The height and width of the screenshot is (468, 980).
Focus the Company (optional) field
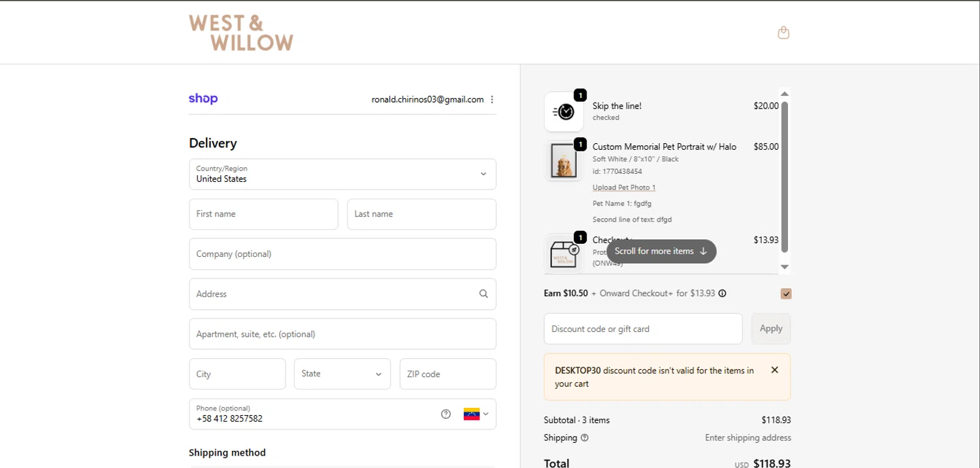(342, 254)
